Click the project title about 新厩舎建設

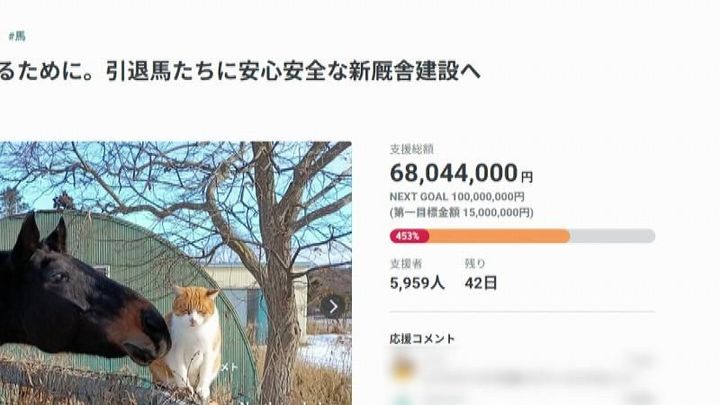coord(240,71)
